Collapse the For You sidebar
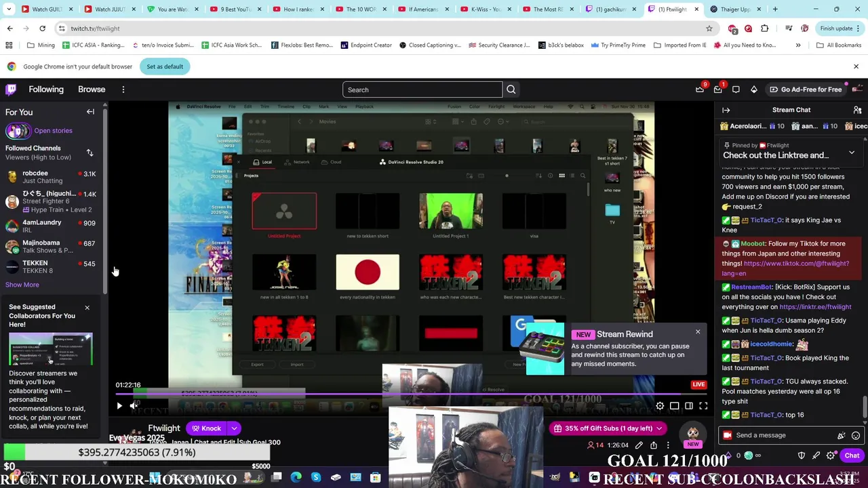868x488 pixels. (x=90, y=112)
